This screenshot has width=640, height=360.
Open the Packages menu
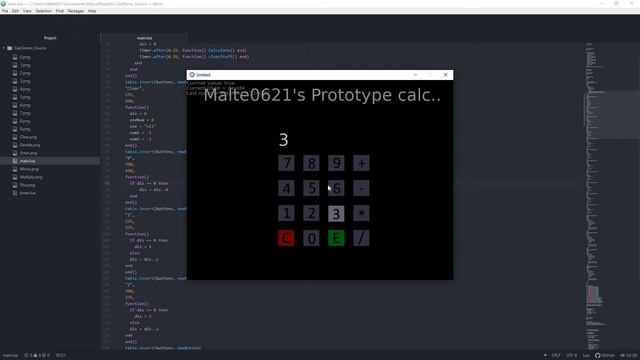click(x=76, y=11)
